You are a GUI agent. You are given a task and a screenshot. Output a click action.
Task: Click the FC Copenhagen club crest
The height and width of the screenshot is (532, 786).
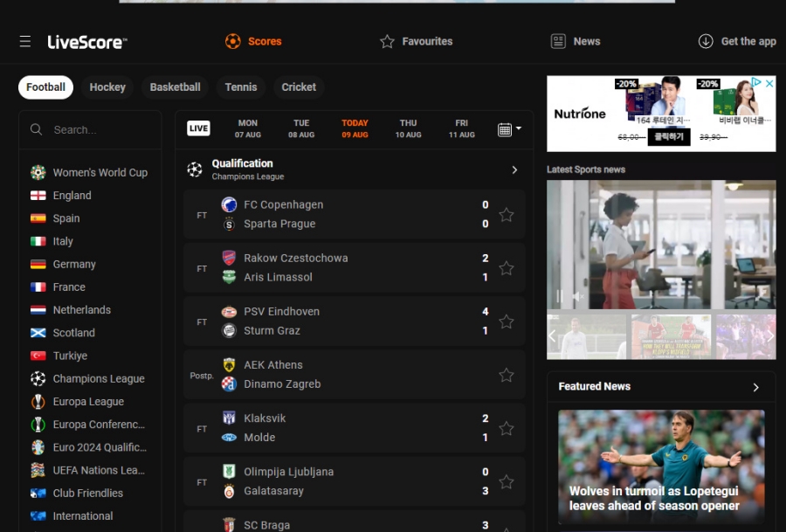229,204
